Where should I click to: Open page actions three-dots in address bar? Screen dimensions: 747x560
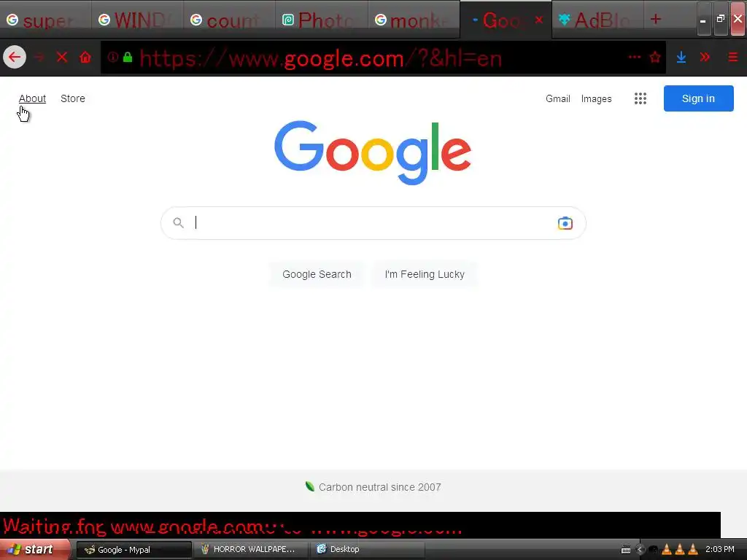coord(634,57)
